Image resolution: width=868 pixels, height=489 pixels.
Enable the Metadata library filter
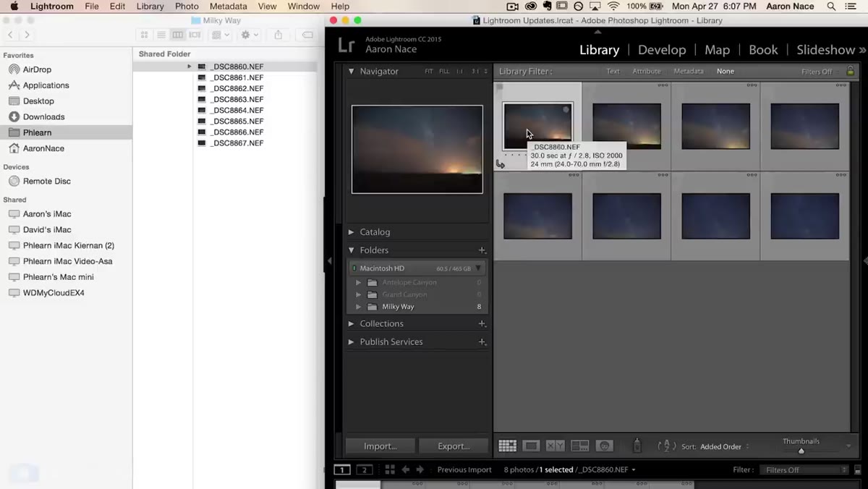(689, 71)
